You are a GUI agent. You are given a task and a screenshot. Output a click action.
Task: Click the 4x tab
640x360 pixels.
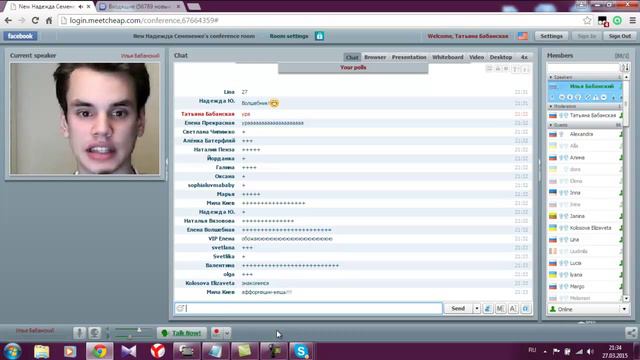pyautogui.click(x=524, y=57)
